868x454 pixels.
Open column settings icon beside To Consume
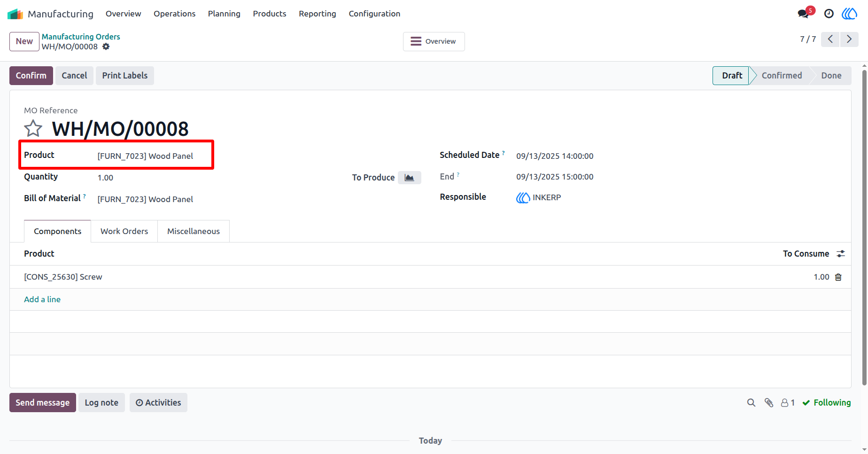(841, 254)
